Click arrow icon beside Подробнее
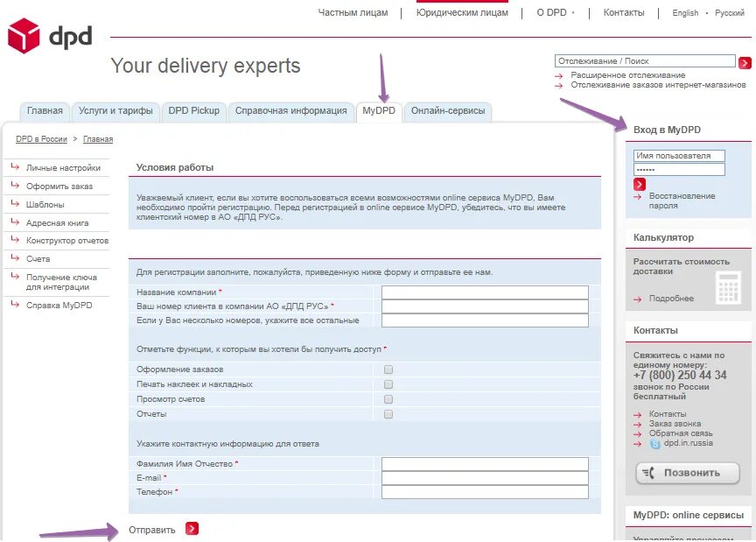This screenshot has width=756, height=542. click(x=638, y=299)
